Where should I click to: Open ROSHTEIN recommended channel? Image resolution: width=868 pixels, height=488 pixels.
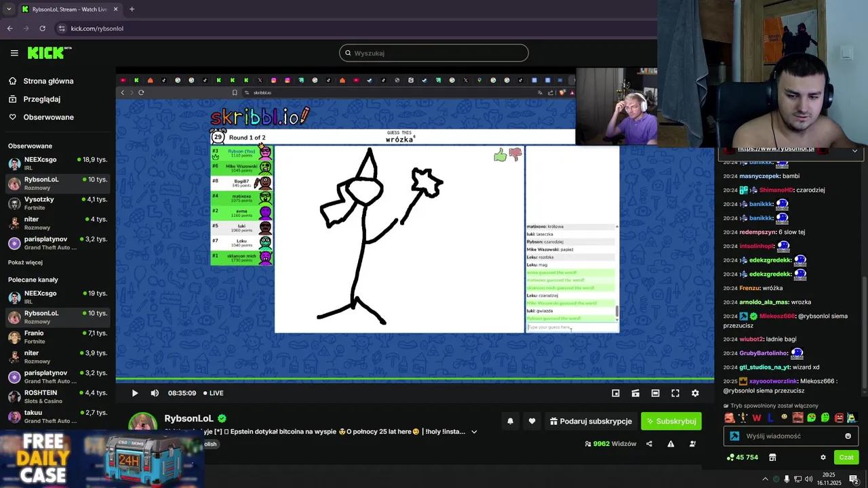[x=58, y=396]
